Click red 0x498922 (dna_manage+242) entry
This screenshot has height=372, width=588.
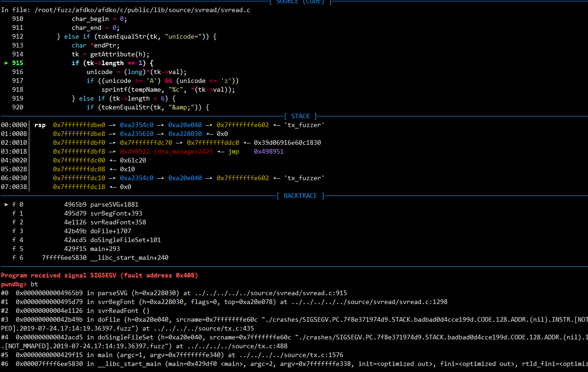[167, 151]
